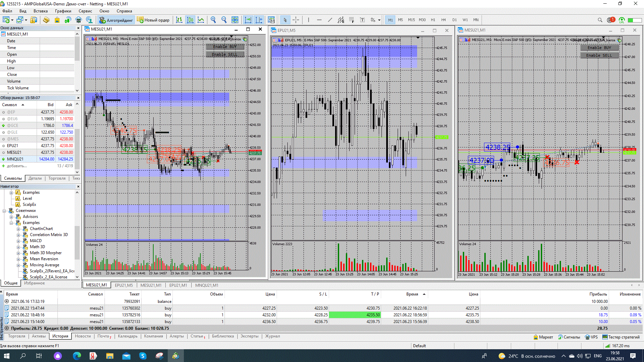Toggle chart auto-scroll to latest bar
Viewport: 644px width, 362px height.
click(x=248, y=20)
